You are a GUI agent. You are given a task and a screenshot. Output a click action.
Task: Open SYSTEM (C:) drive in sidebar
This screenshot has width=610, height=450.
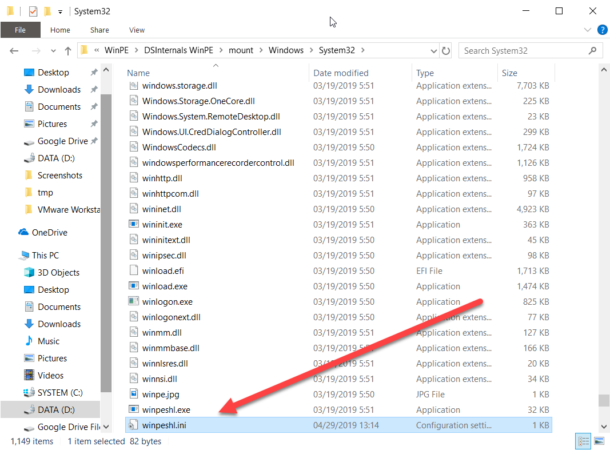pyautogui.click(x=60, y=392)
